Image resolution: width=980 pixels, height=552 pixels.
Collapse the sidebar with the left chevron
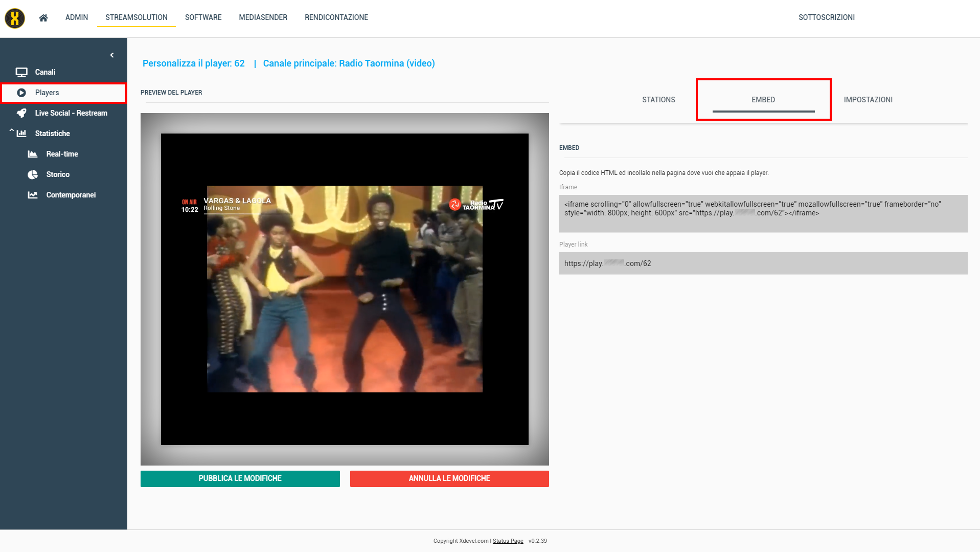click(x=112, y=55)
